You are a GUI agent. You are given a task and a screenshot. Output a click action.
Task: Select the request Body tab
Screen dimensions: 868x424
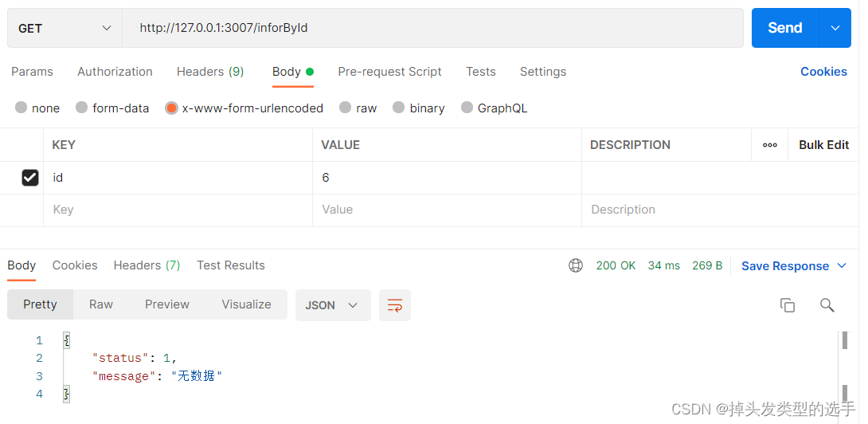tap(293, 72)
